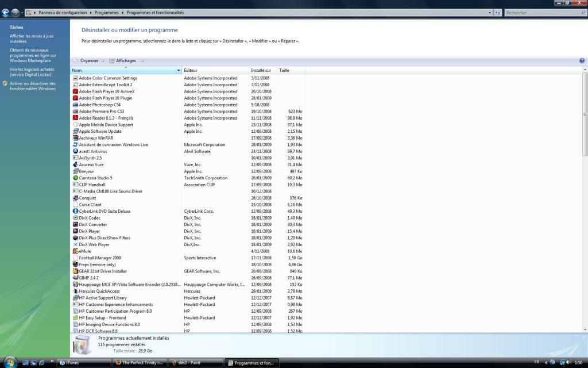Click the HP Easy Setup - Frontend icon
The height and width of the screenshot is (368, 588).
(75, 317)
